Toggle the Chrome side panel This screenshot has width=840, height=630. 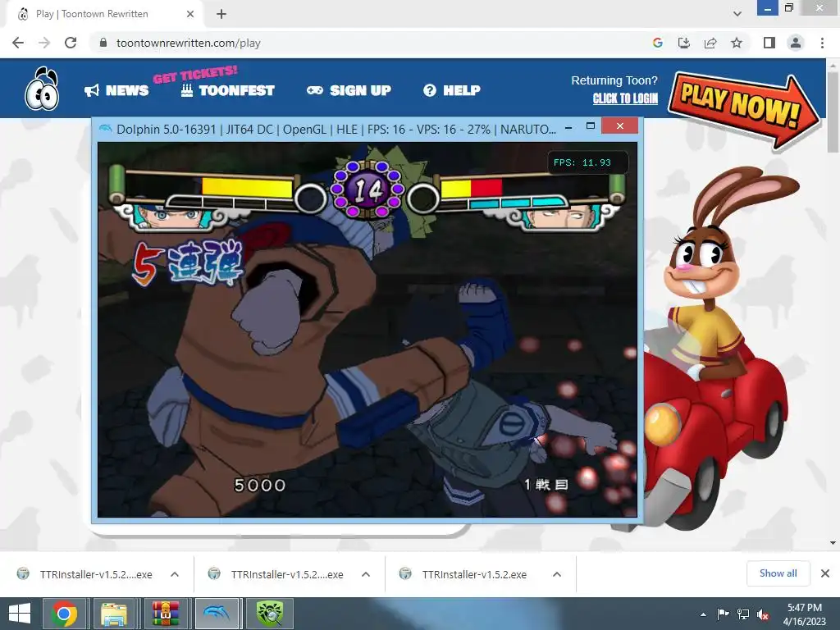pyautogui.click(x=769, y=43)
